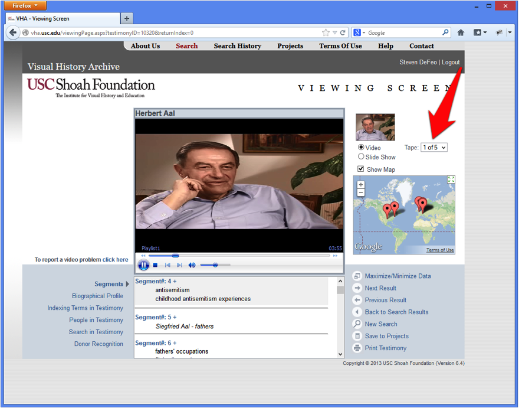
Task: Zoom out on the map
Action: point(361,192)
